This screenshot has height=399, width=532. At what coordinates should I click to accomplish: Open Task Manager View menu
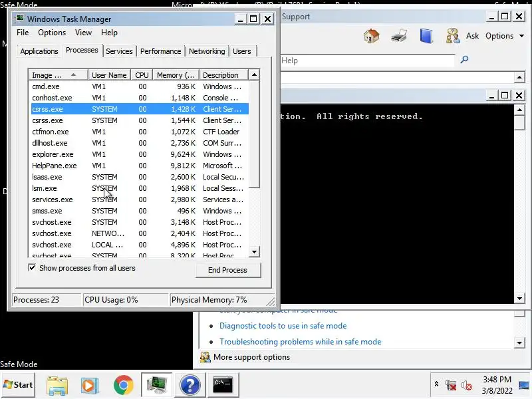[83, 33]
